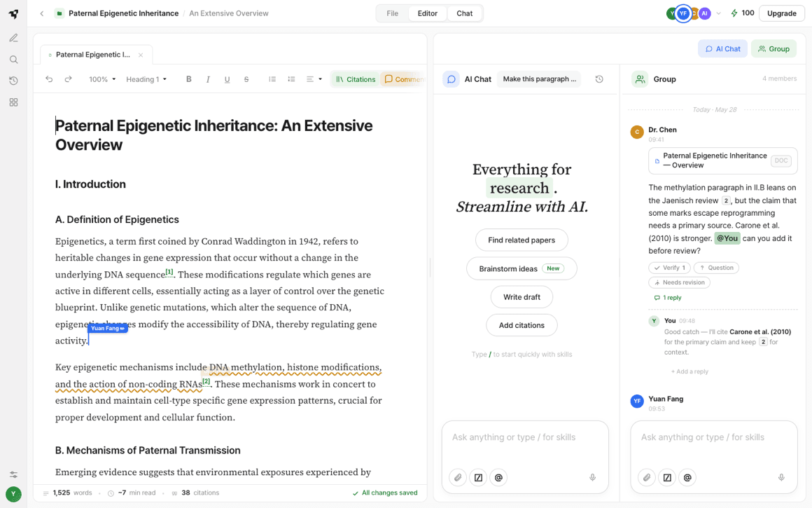Open slash skills in Group input

667,477
